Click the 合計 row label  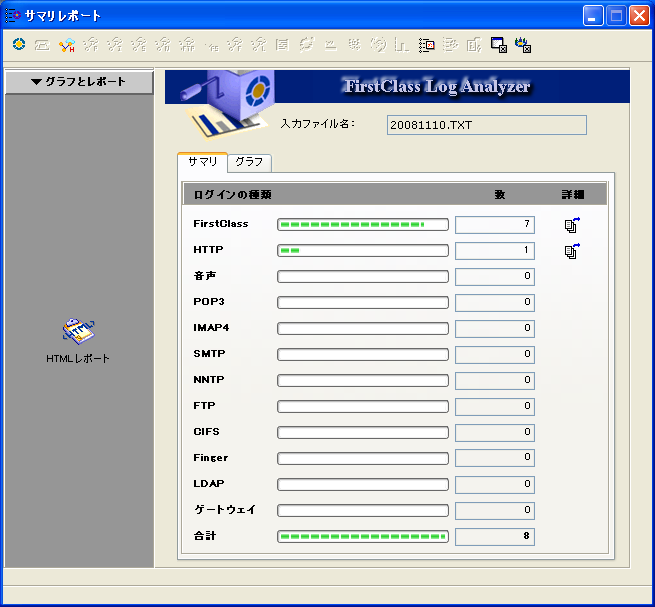[205, 536]
